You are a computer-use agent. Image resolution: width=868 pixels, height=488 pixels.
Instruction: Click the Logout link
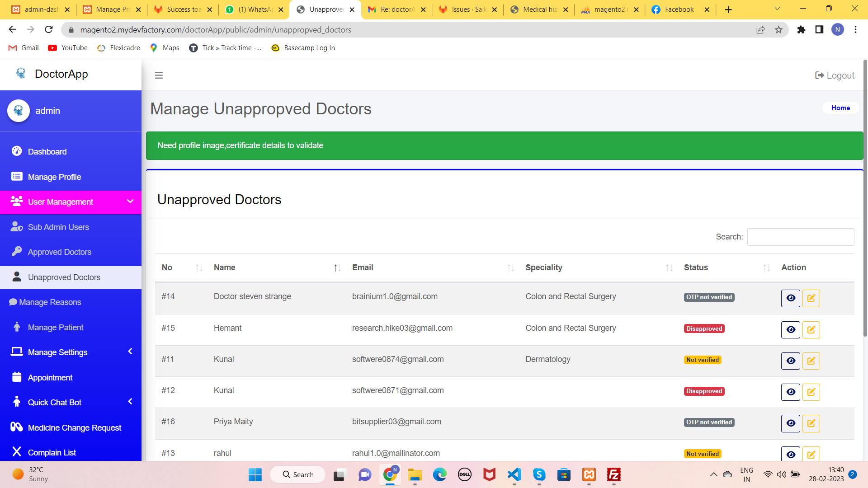[x=835, y=75]
